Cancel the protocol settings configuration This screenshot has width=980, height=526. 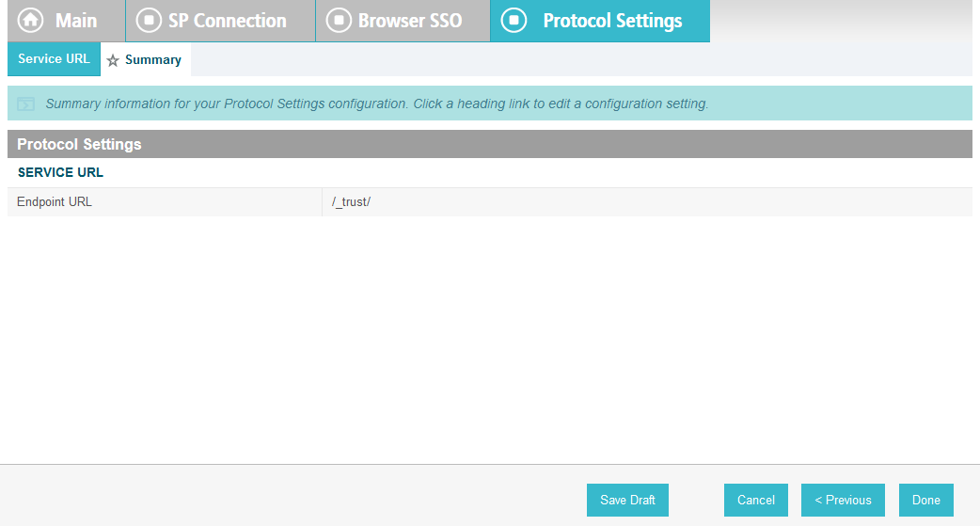coord(755,500)
